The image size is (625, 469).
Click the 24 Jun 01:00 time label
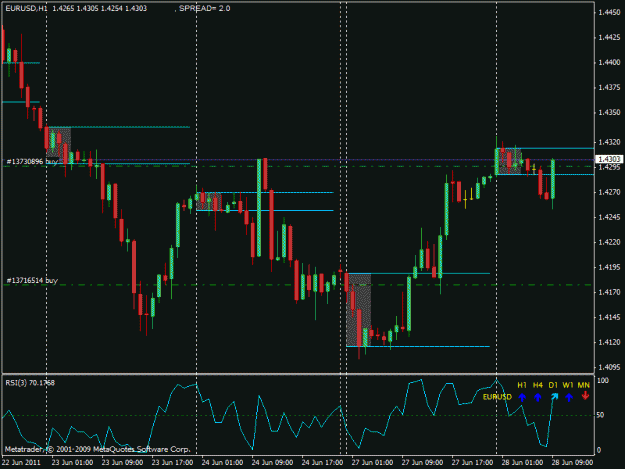(x=222, y=463)
